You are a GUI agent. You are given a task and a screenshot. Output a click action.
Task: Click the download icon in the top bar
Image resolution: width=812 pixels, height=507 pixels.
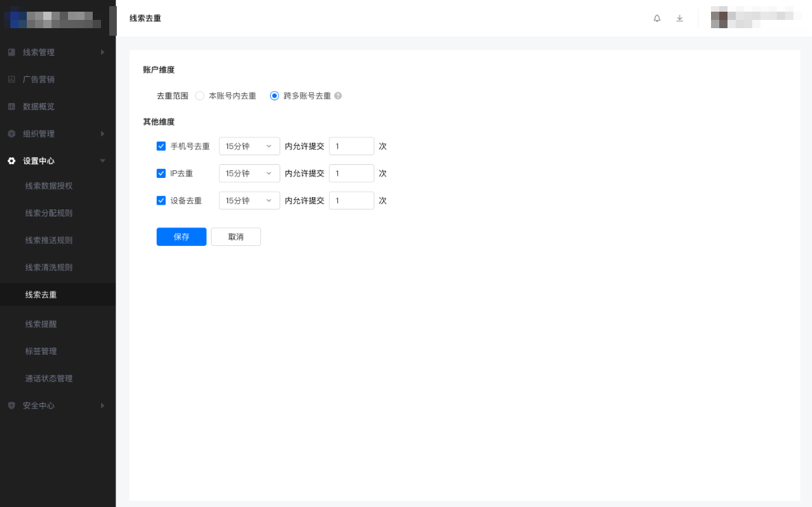pos(679,19)
